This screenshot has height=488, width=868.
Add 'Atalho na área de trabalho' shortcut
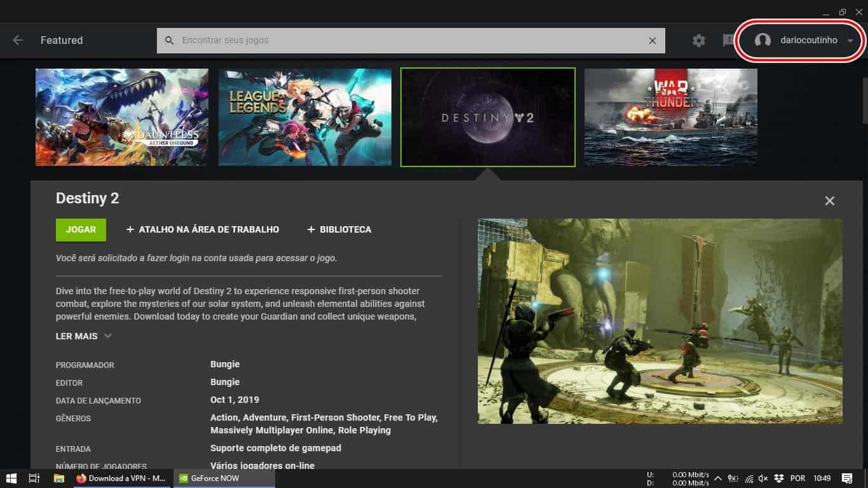[203, 229]
